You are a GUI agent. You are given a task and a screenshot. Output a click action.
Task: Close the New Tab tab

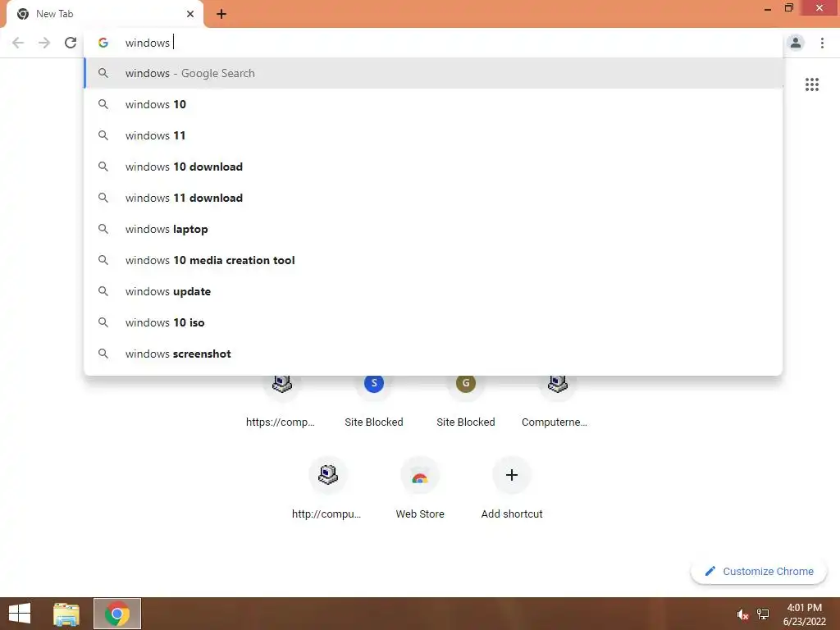coord(190,14)
